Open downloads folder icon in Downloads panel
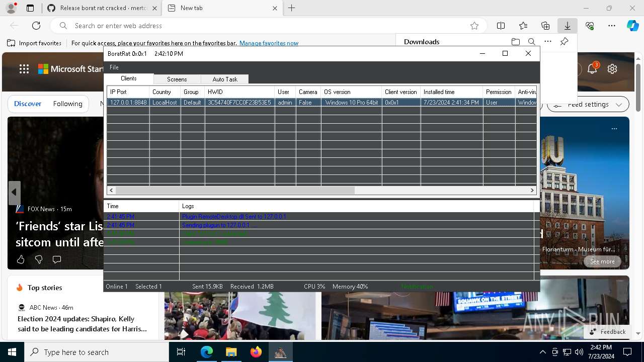This screenshot has height=362, width=644. [515, 42]
